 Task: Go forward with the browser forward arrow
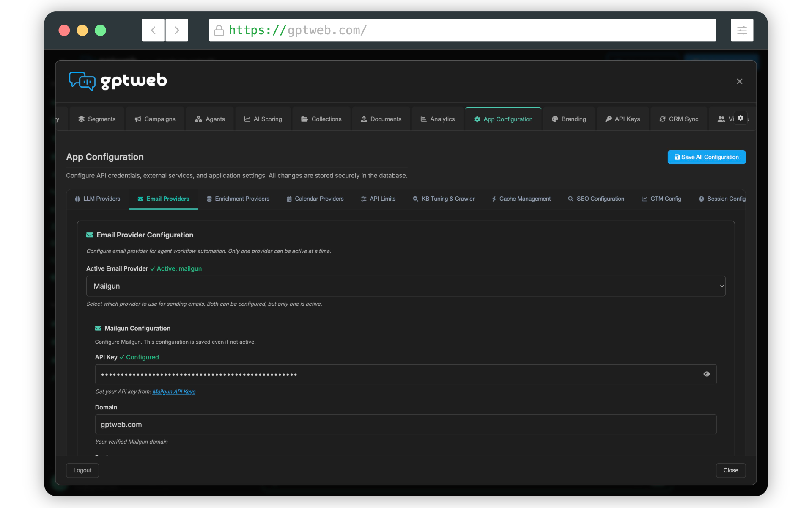[177, 30]
